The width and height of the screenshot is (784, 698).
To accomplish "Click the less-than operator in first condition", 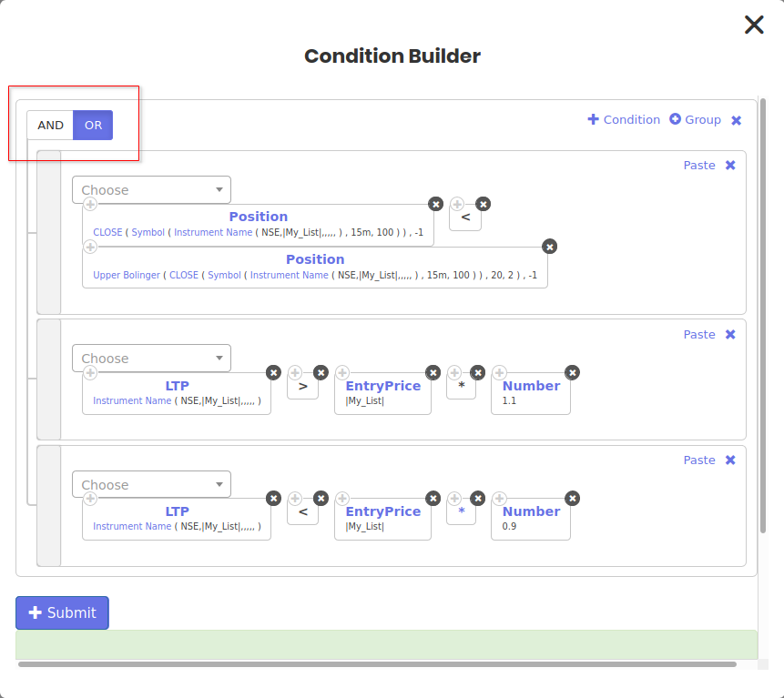I will point(465,217).
